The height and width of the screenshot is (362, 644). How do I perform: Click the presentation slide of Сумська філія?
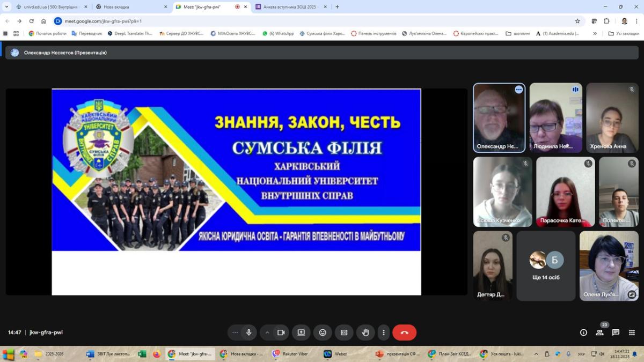236,191
